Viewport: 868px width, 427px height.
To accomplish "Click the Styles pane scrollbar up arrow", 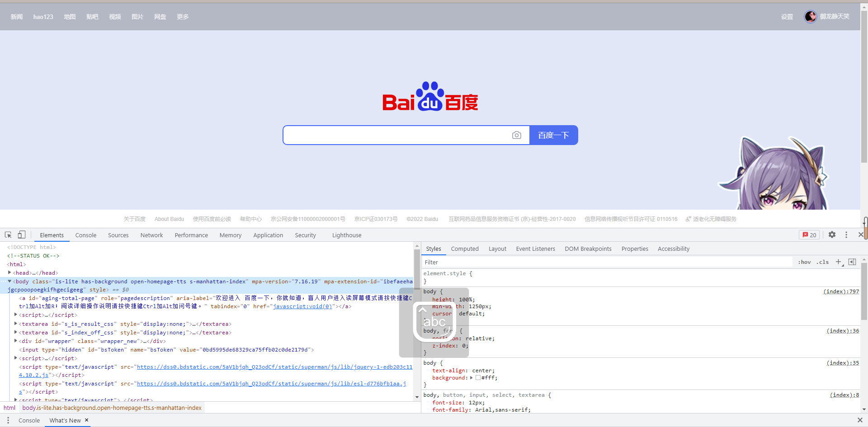I will pos(864,260).
